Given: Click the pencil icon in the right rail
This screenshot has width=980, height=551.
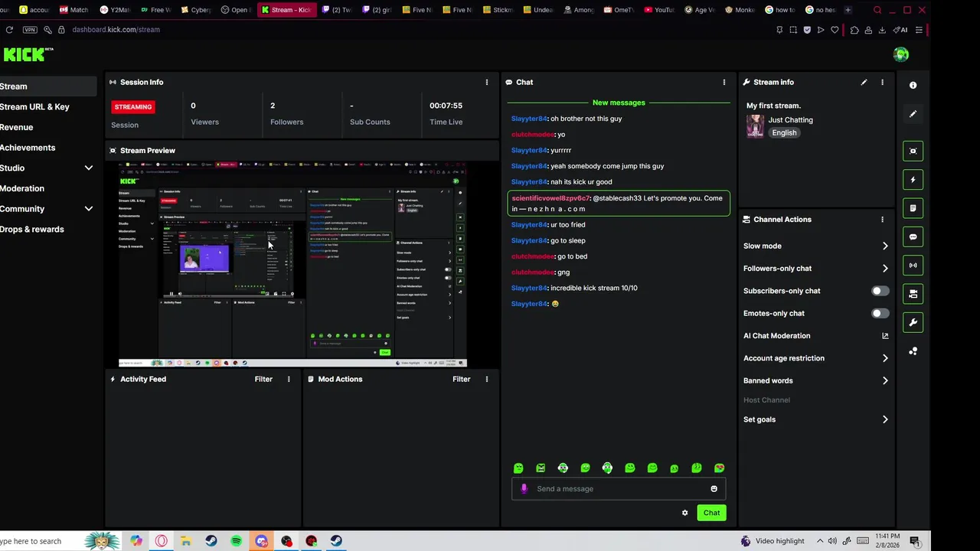Looking at the screenshot, I should click(x=913, y=114).
